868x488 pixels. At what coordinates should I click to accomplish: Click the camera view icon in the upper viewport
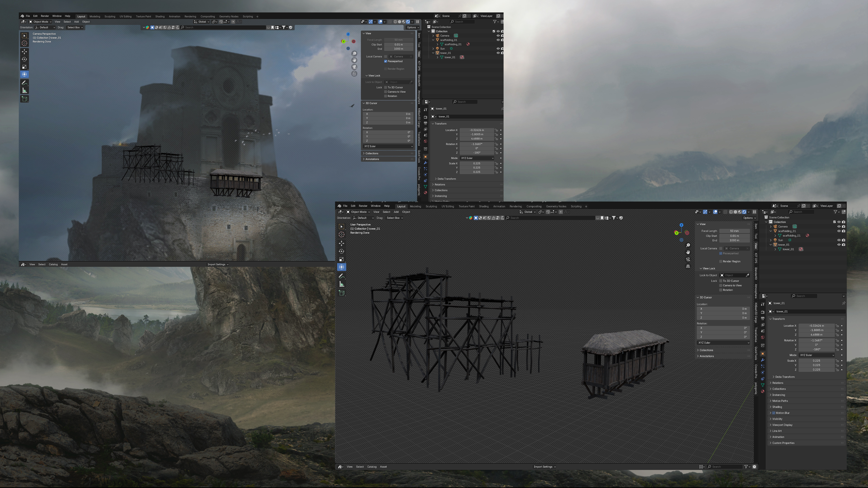click(354, 67)
